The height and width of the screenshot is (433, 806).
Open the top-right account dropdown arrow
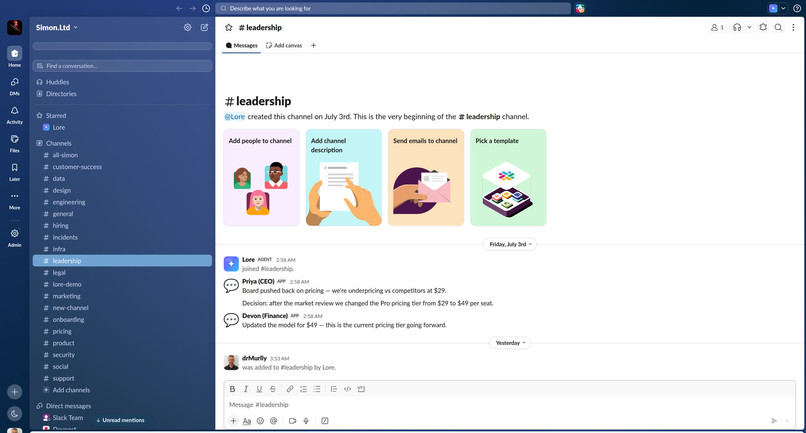click(x=783, y=8)
